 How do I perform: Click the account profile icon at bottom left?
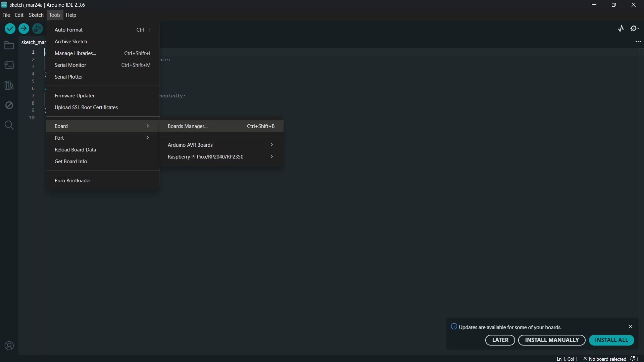[9, 346]
